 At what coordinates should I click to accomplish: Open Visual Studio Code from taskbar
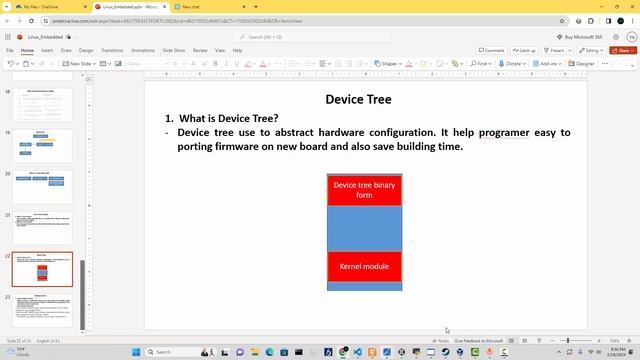tap(358, 352)
